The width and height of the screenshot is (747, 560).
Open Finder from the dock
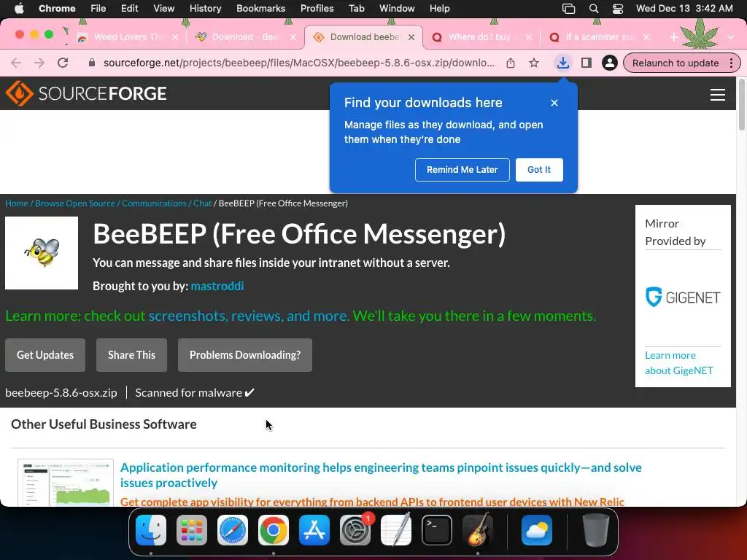[x=151, y=530]
